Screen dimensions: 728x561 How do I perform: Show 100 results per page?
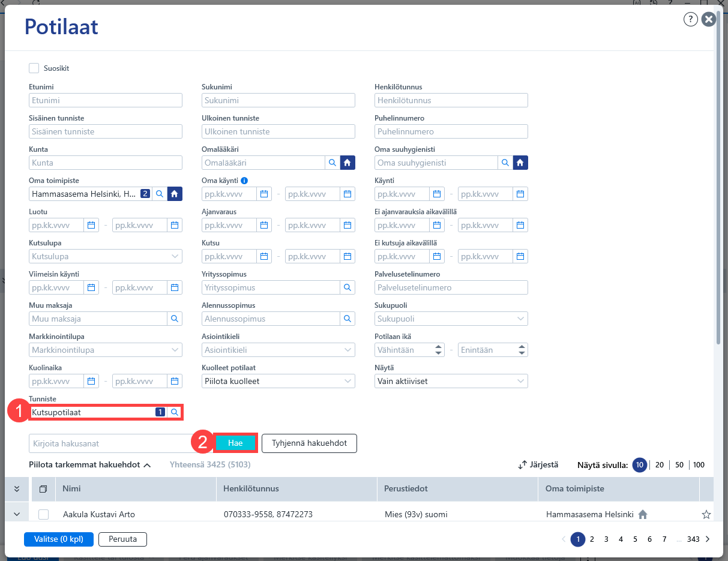698,464
